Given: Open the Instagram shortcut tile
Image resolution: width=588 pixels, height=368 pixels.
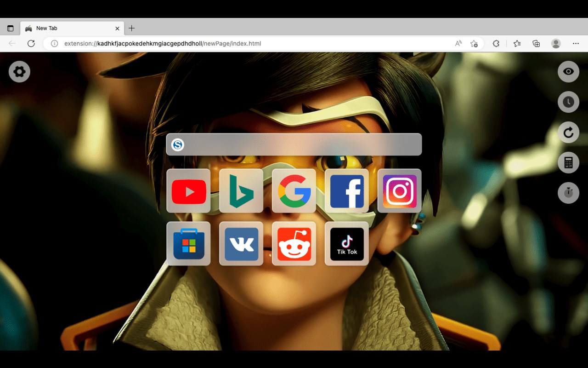Looking at the screenshot, I should click(400, 191).
